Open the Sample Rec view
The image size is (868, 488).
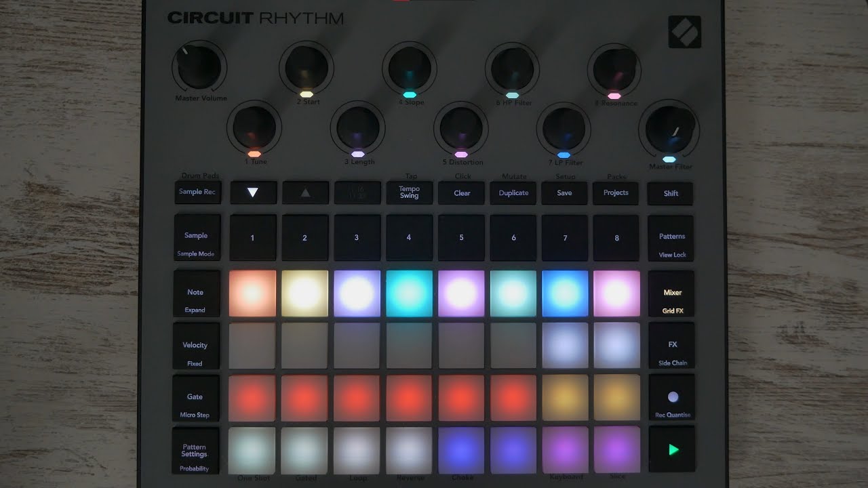pos(197,192)
